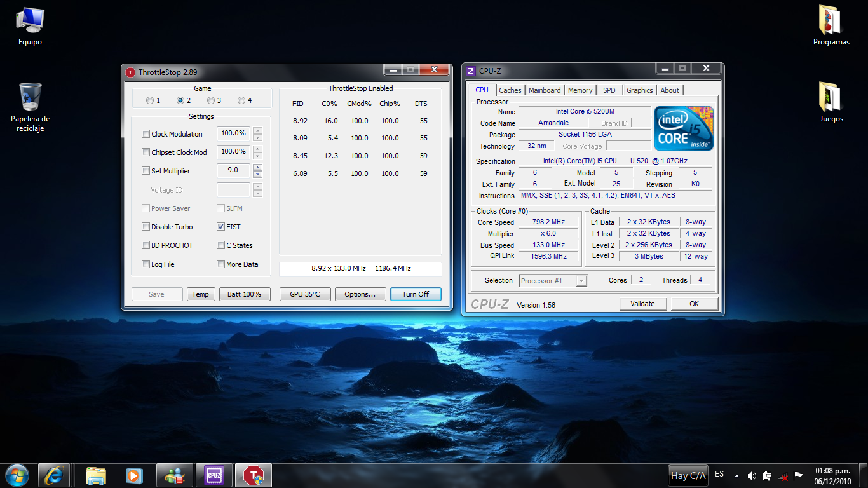The width and height of the screenshot is (868, 488).
Task: Open the Papelera de reciclaje icon
Action: click(x=30, y=107)
